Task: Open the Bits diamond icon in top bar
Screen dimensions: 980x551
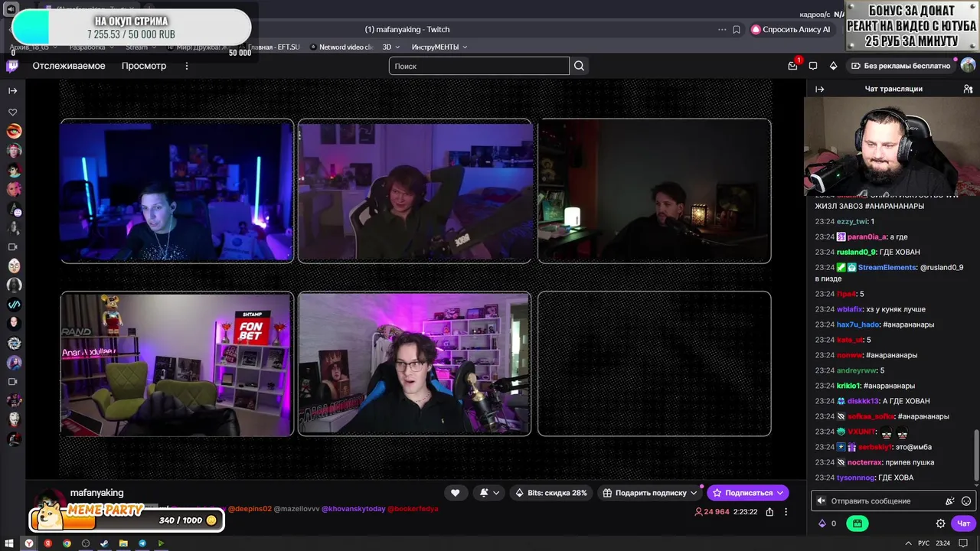Action: tap(833, 66)
